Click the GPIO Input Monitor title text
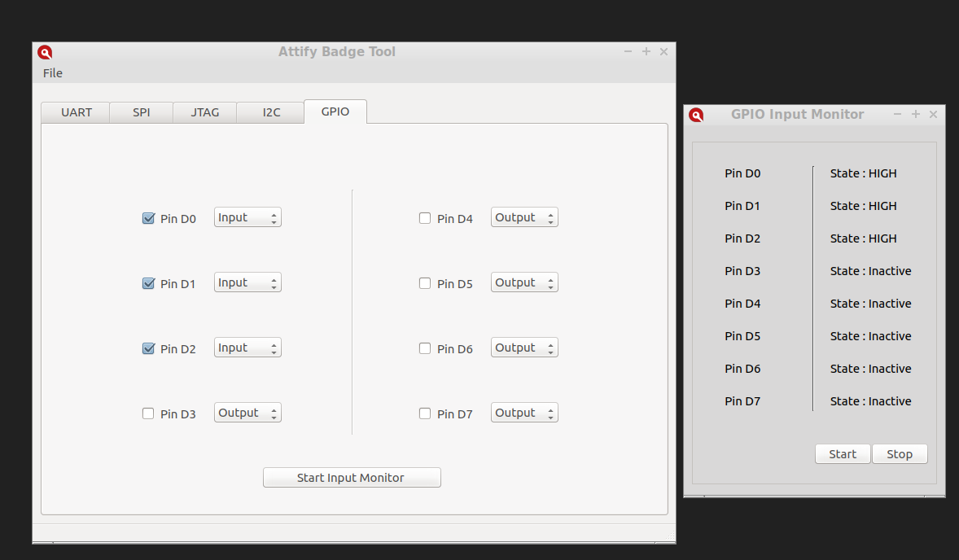This screenshot has height=560, width=959. [x=798, y=114]
